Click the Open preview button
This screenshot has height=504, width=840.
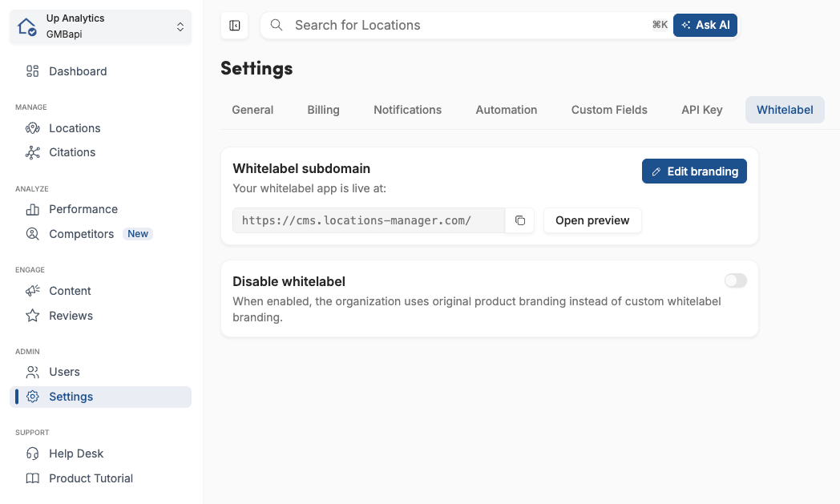click(592, 220)
